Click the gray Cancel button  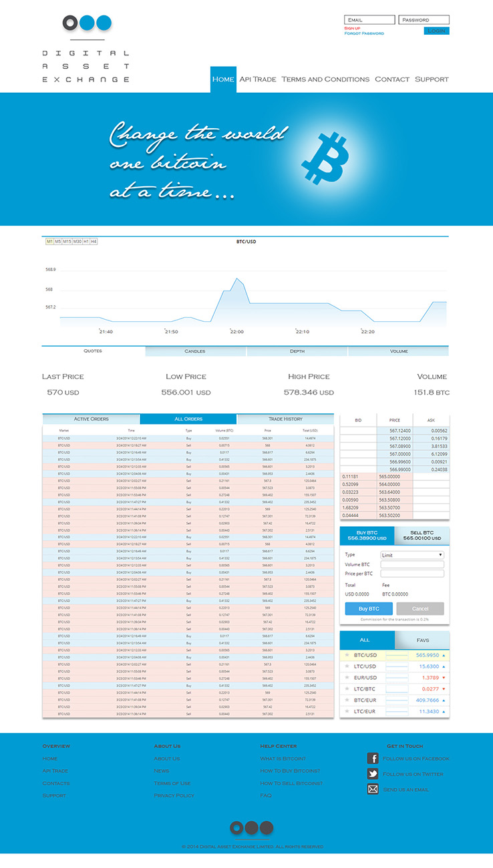point(420,609)
